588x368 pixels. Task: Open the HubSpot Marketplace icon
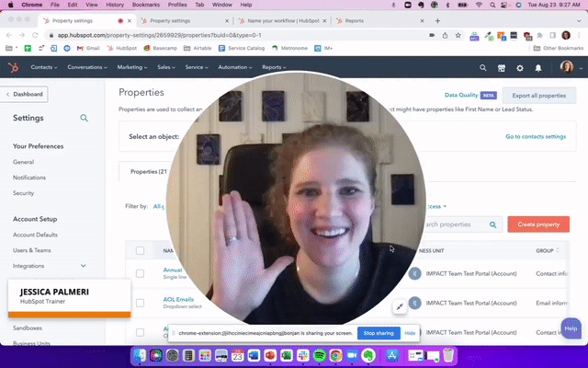tap(502, 67)
